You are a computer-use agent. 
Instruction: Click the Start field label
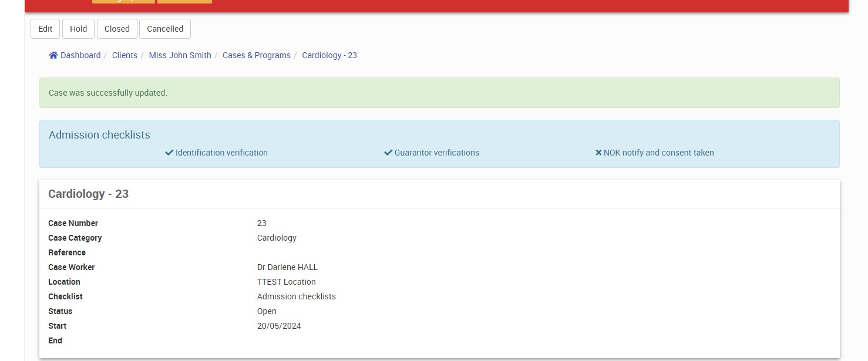tap(58, 326)
